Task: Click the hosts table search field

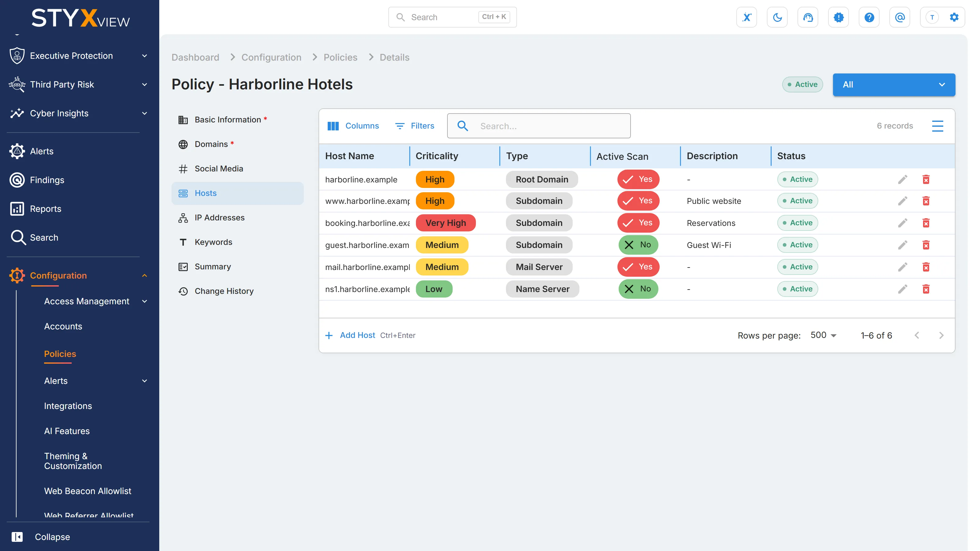Action: [539, 126]
